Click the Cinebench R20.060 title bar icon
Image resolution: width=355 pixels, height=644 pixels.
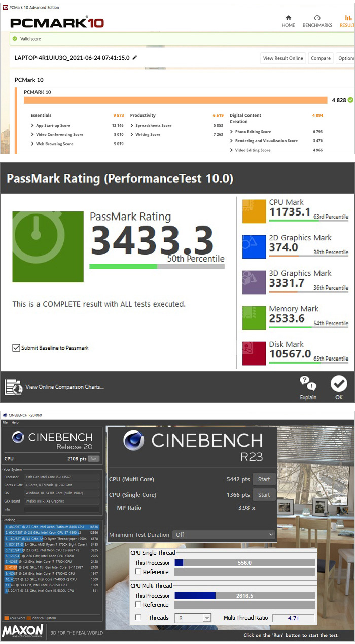[x=5, y=415]
